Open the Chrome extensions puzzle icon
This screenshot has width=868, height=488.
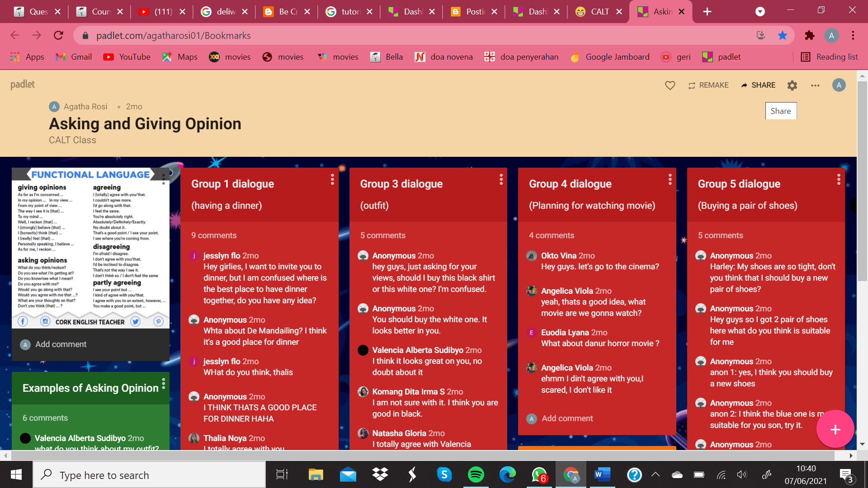coord(809,35)
